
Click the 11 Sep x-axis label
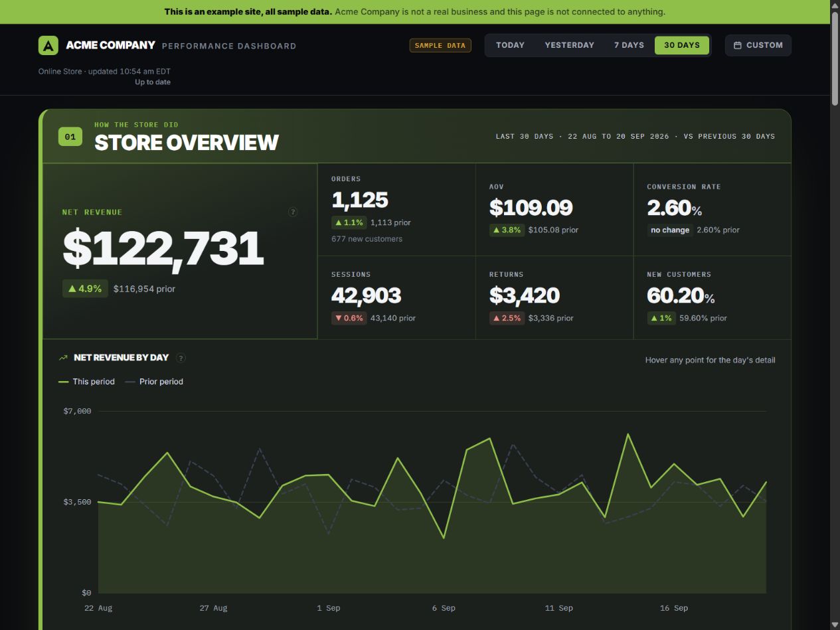click(x=558, y=608)
